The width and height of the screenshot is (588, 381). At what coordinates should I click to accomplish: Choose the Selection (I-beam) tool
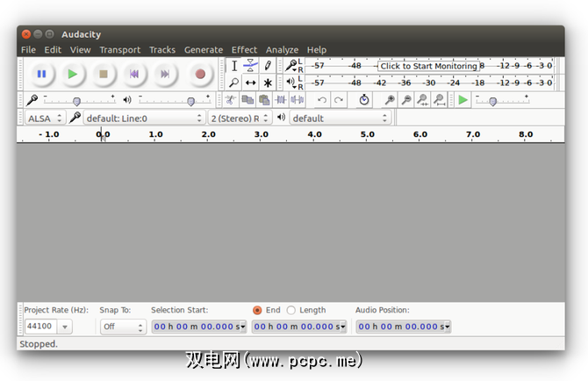234,66
